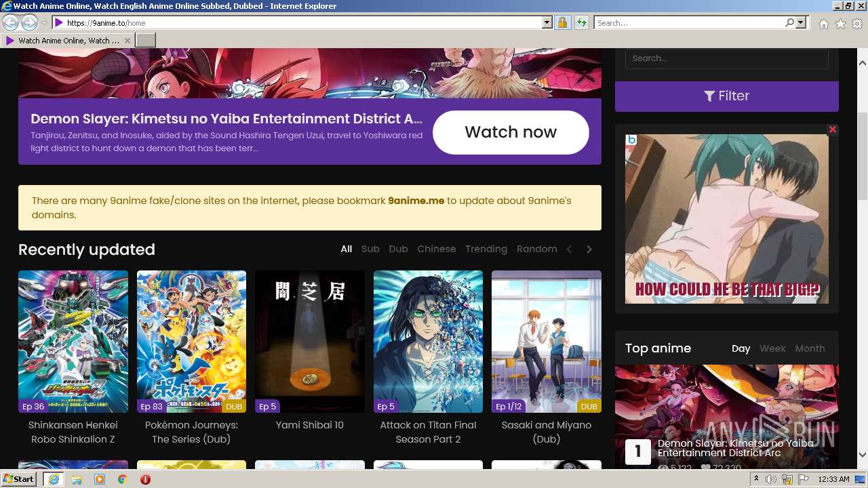Close the Watch Anime Online tab
The width and height of the screenshot is (868, 488).
(x=127, y=41)
